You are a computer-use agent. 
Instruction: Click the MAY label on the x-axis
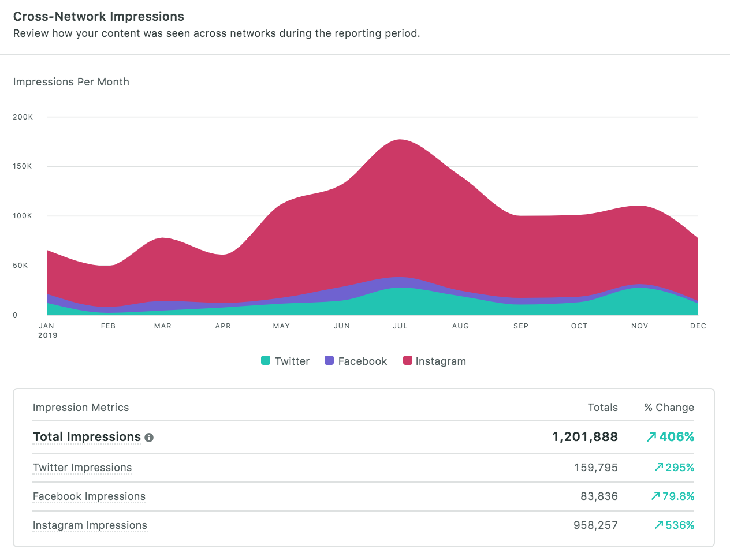281,326
